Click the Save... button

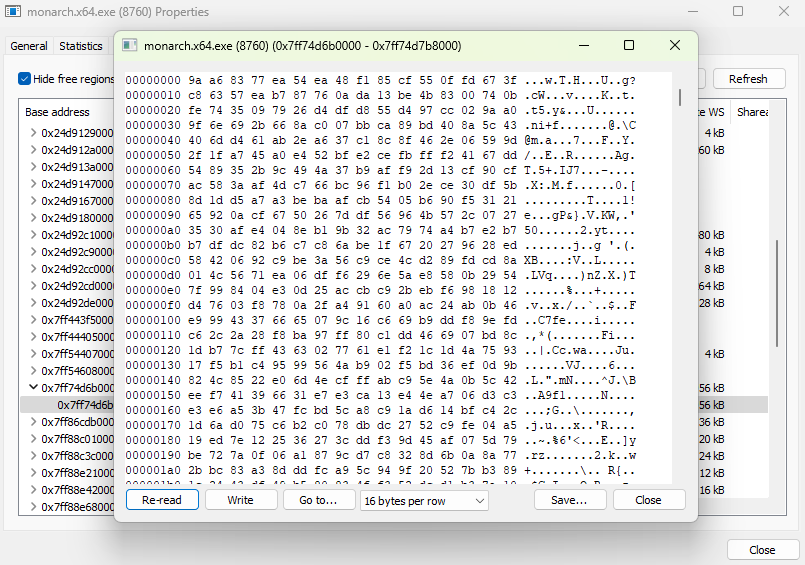pyautogui.click(x=569, y=500)
